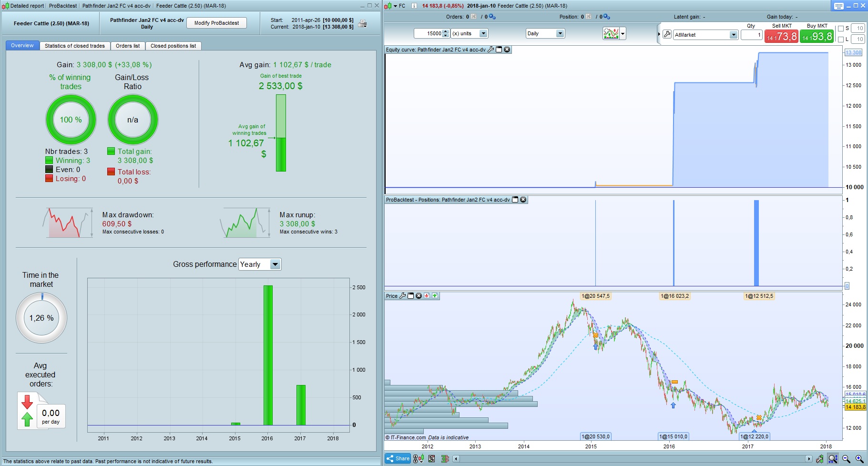Focus the Qty input field
868x466 pixels.
point(751,35)
